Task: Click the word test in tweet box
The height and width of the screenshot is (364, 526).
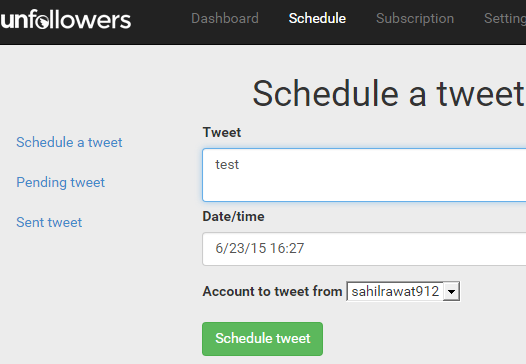Action: pyautogui.click(x=227, y=165)
